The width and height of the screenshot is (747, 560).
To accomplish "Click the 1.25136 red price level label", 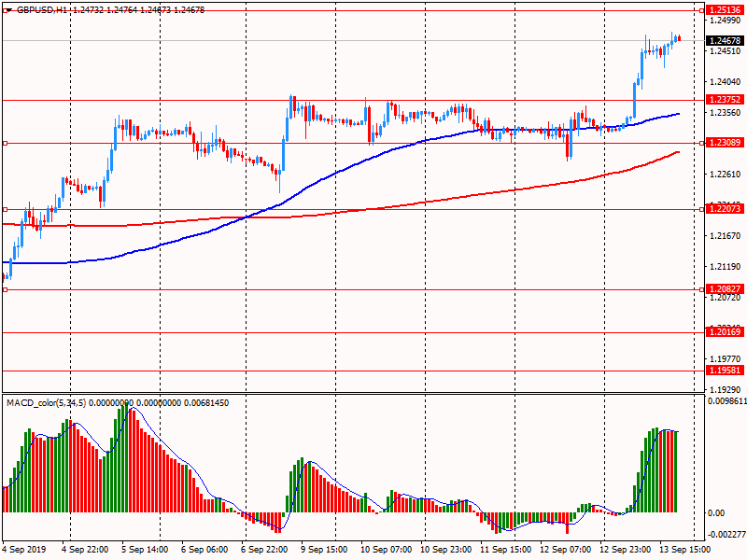I will (726, 10).
